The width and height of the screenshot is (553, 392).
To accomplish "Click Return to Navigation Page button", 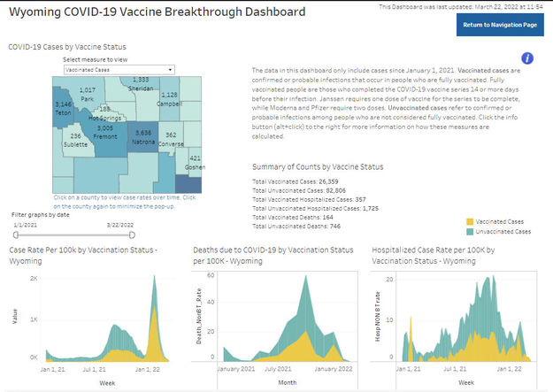I will [x=500, y=25].
